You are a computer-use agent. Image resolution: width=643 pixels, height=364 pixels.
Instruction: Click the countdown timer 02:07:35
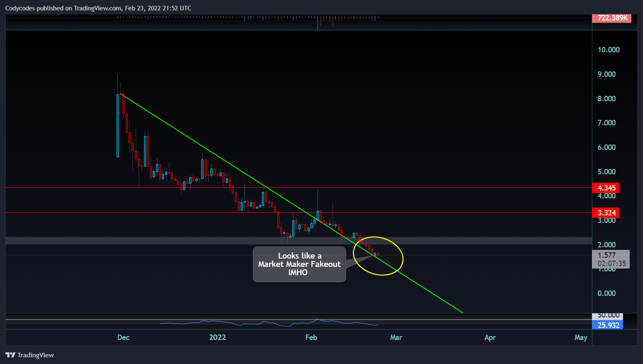coord(612,264)
